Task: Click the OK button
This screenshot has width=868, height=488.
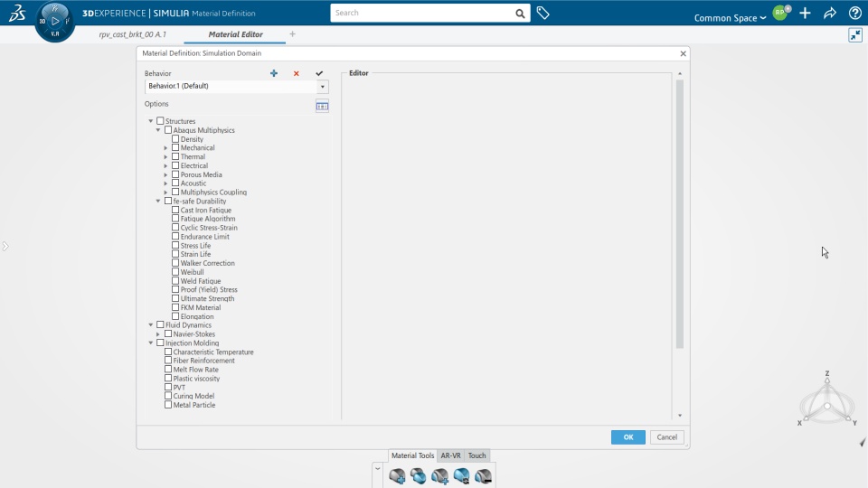Action: pos(628,437)
